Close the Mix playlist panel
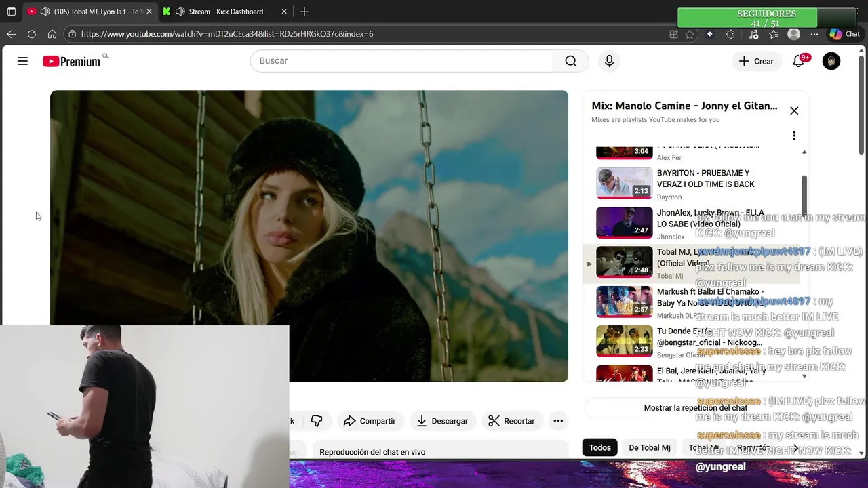Image resolution: width=868 pixels, height=488 pixels. click(x=794, y=110)
